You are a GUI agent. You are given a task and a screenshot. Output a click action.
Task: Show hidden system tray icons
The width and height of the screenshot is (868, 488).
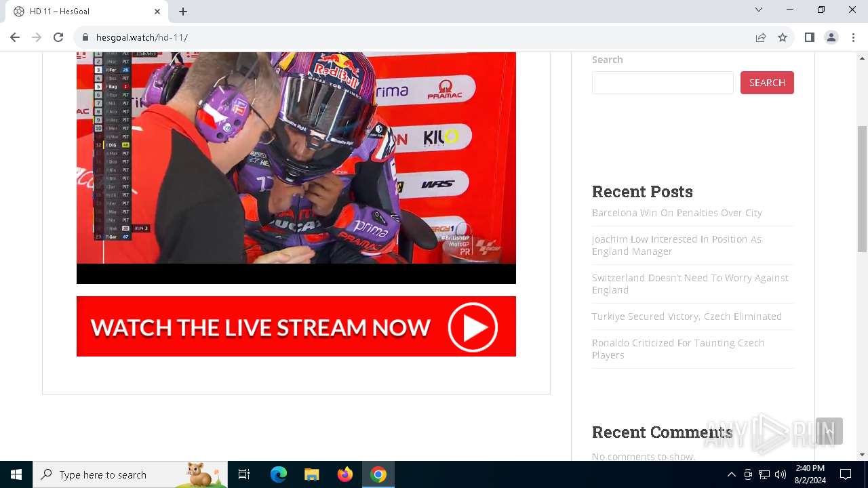[731, 474]
